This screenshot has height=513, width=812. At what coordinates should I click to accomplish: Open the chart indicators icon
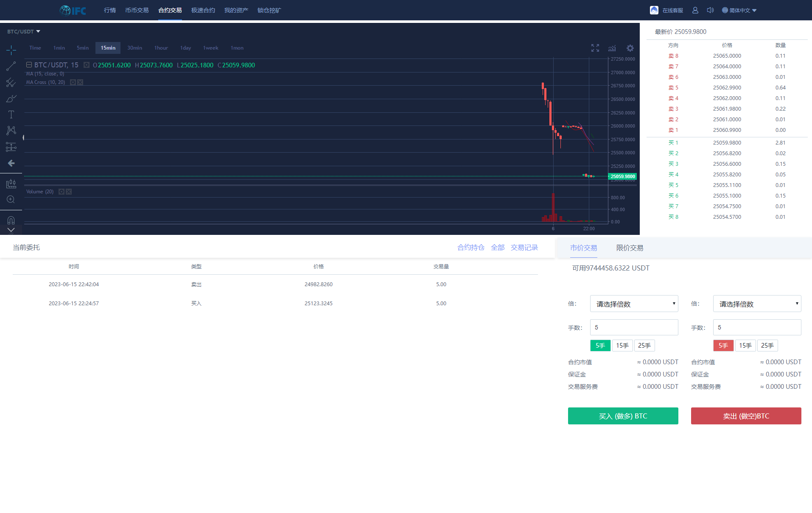[612, 48]
